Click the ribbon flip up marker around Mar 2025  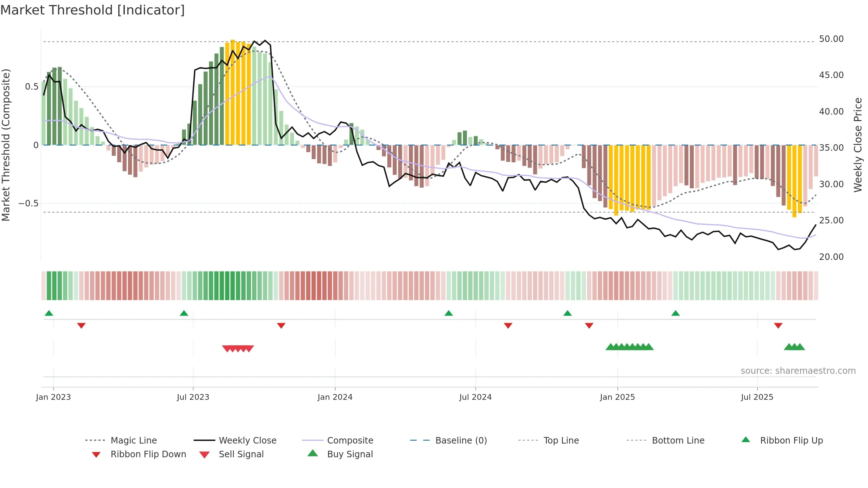(676, 313)
